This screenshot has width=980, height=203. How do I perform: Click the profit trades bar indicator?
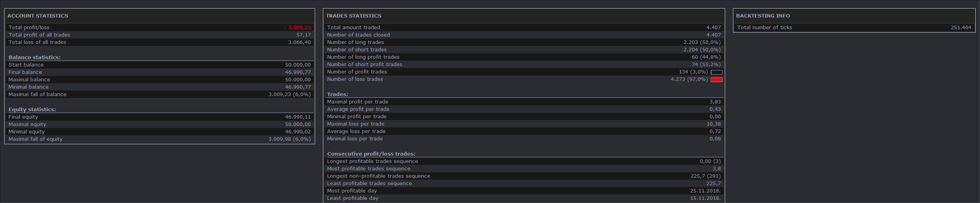pyautogui.click(x=716, y=72)
